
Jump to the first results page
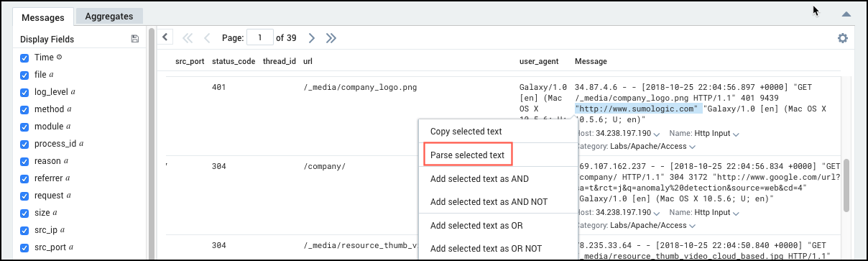coord(188,37)
